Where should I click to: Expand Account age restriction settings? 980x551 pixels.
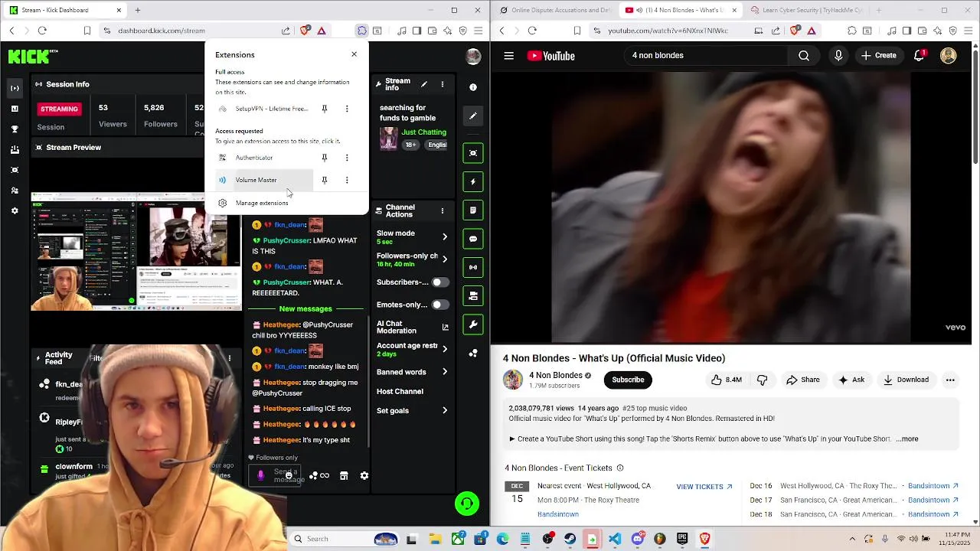pyautogui.click(x=445, y=349)
